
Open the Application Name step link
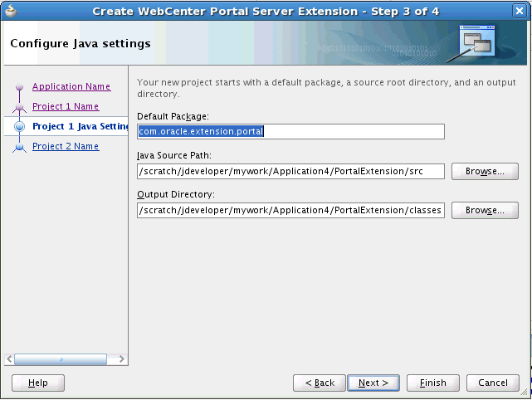[x=71, y=86]
